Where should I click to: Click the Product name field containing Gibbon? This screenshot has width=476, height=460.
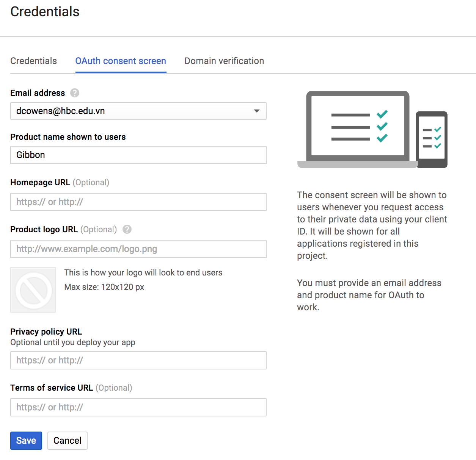click(138, 155)
